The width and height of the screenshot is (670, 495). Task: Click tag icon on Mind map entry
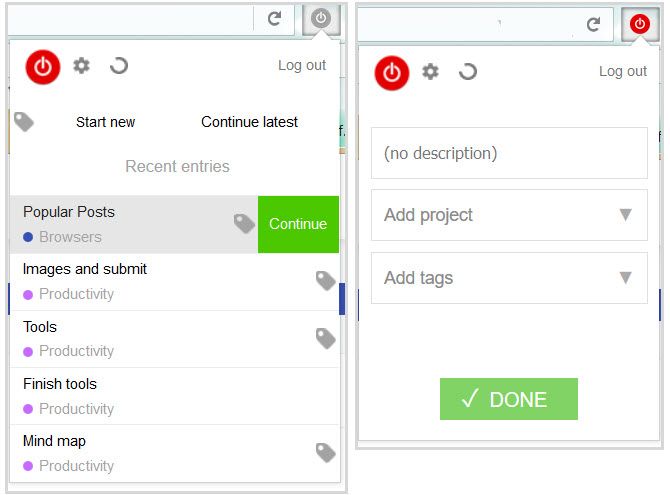point(325,453)
